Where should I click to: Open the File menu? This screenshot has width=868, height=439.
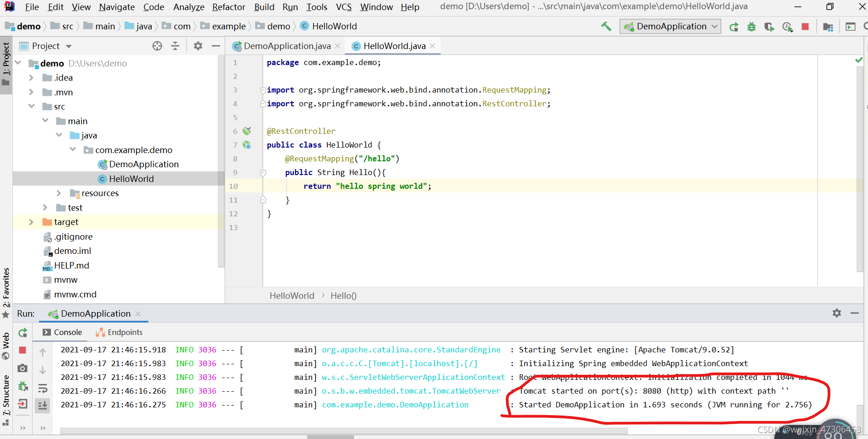click(32, 7)
